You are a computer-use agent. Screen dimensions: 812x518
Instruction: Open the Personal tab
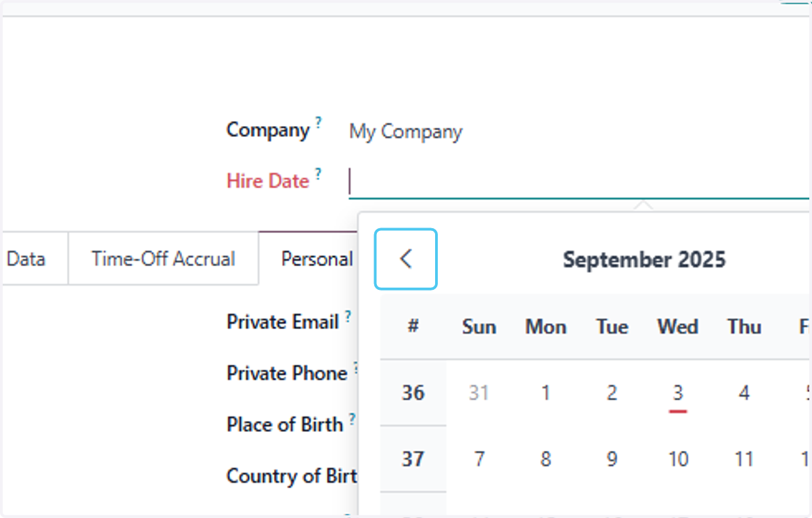point(317,259)
